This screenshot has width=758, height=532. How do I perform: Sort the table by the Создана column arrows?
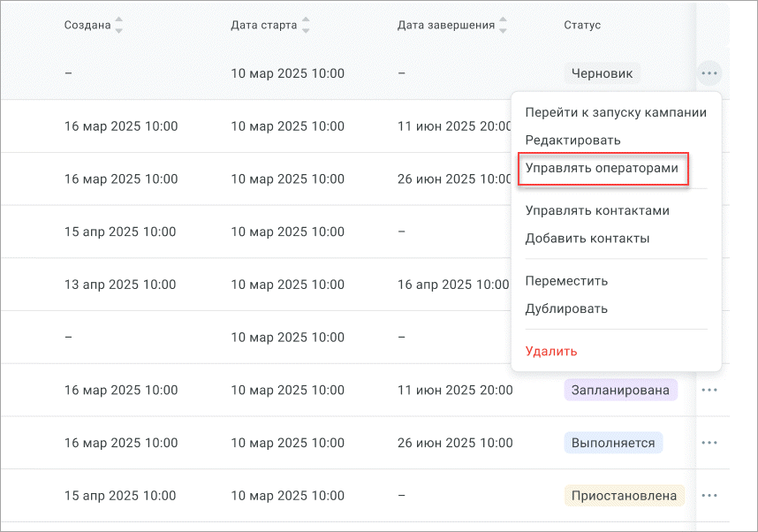click(x=119, y=26)
